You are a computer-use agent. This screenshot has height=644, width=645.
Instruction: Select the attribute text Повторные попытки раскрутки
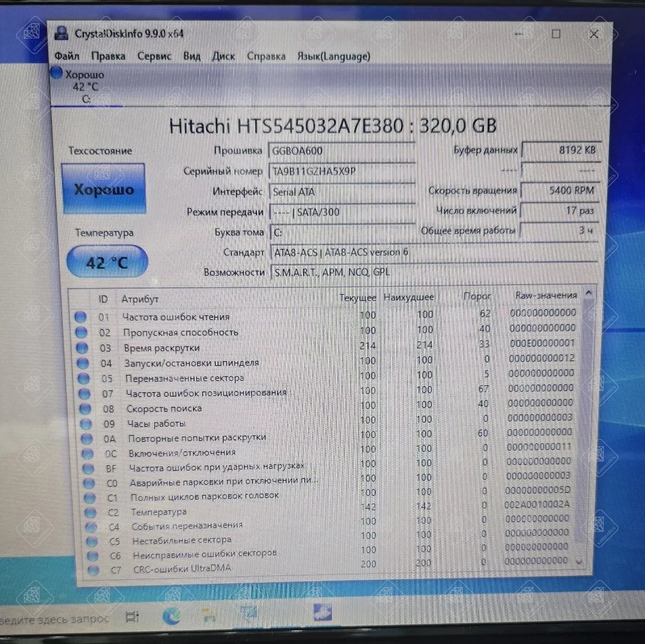(197, 438)
